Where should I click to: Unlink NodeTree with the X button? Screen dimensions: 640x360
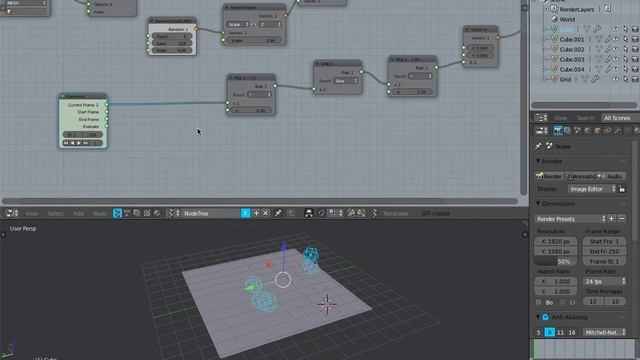(266, 213)
